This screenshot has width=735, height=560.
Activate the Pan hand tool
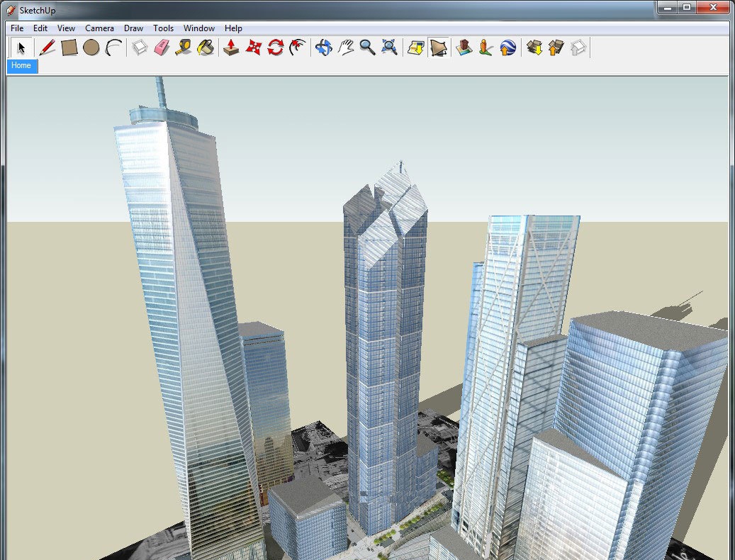coord(345,47)
